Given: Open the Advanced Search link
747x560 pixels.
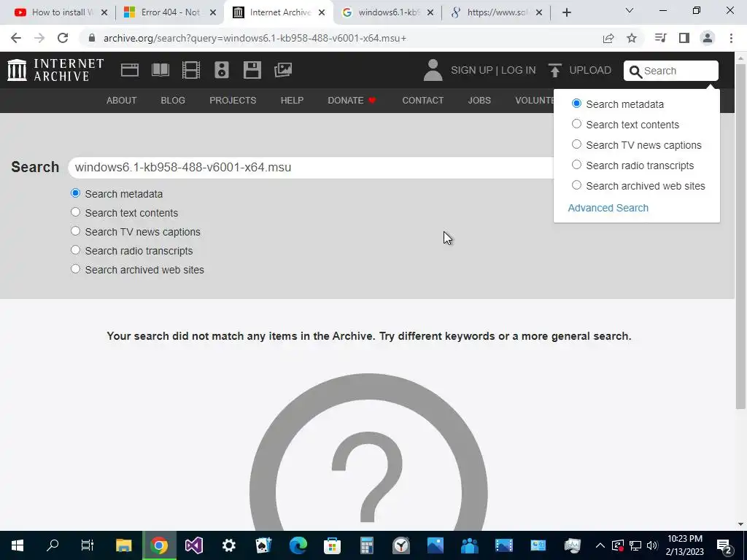Looking at the screenshot, I should point(608,208).
